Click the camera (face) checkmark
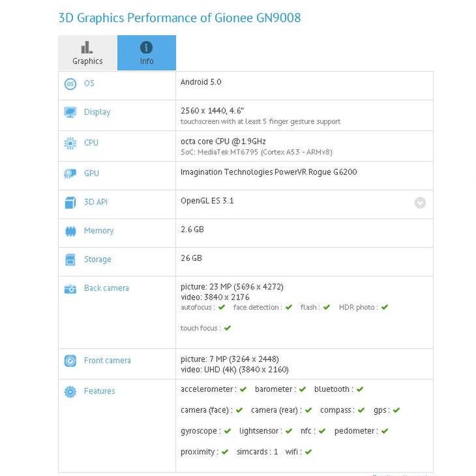 click(x=239, y=410)
